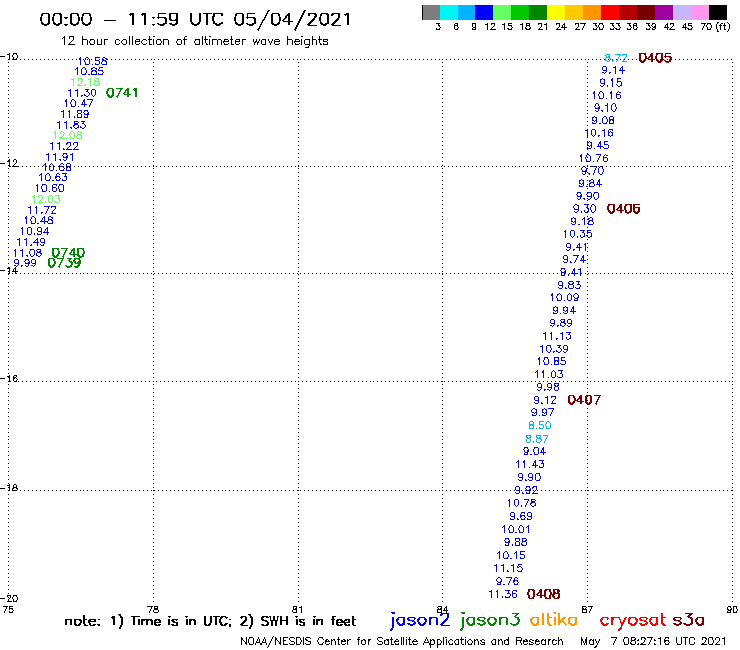Screen dimensions: 740x650
Task: Click the subtitle '12 hour collection of altimeter wave heights'
Action: [194, 41]
